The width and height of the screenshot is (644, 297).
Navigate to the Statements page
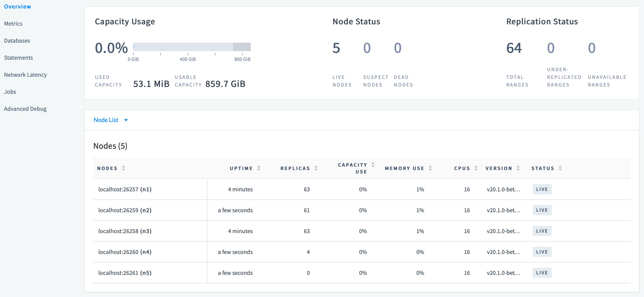click(x=18, y=58)
